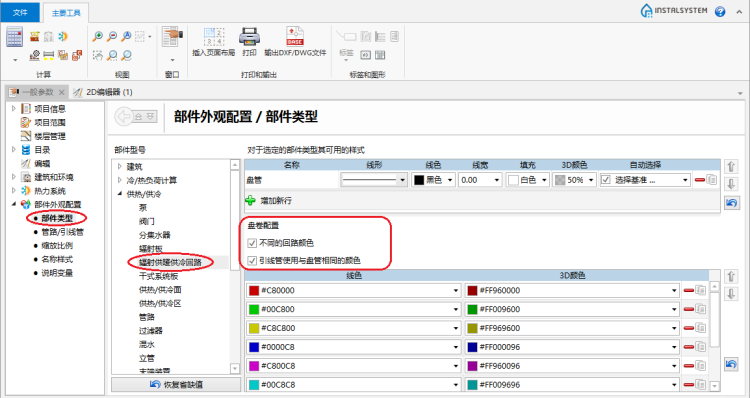This screenshot has width=750, height=398.
Task: Expand the 冷/热负荷计算 node
Action: [120, 180]
